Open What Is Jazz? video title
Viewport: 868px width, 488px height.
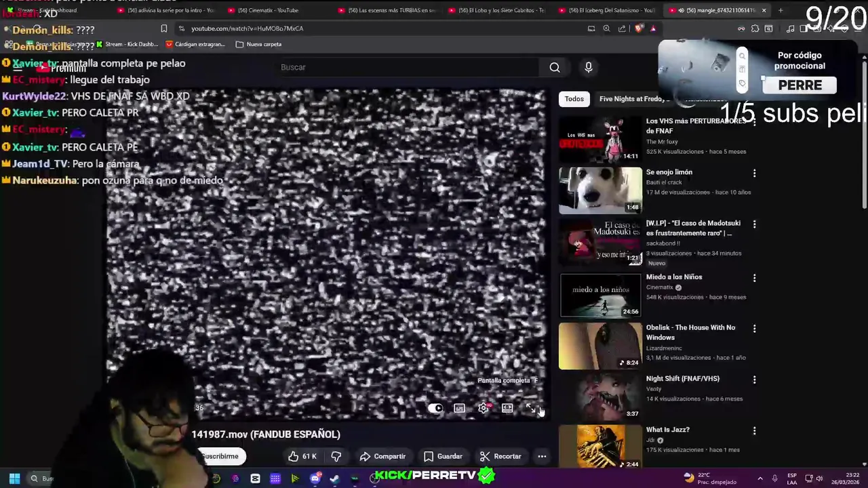click(667, 430)
